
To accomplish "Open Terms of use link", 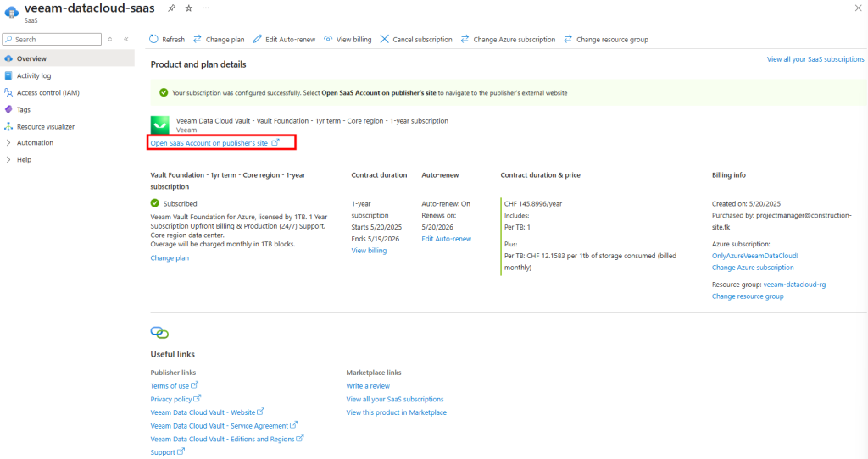I will [174, 385].
